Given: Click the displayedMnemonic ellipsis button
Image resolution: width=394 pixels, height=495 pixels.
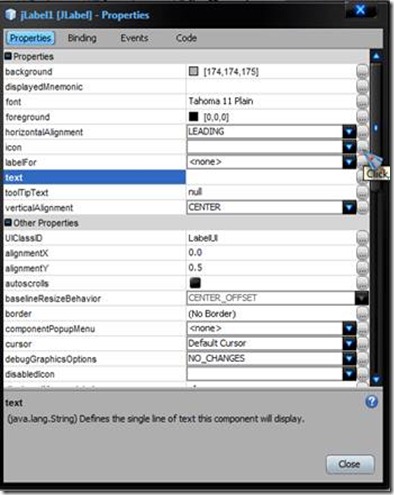Looking at the screenshot, I should 362,87.
